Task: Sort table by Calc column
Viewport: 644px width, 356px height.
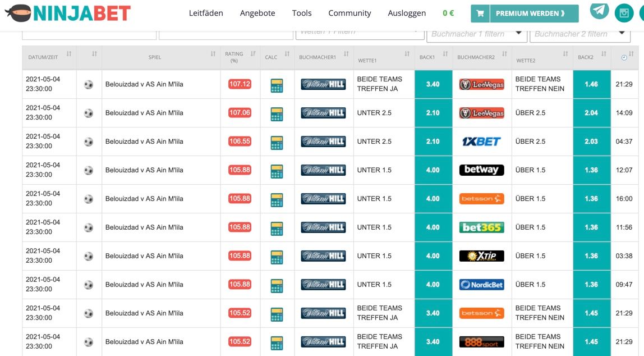Action: coord(287,54)
